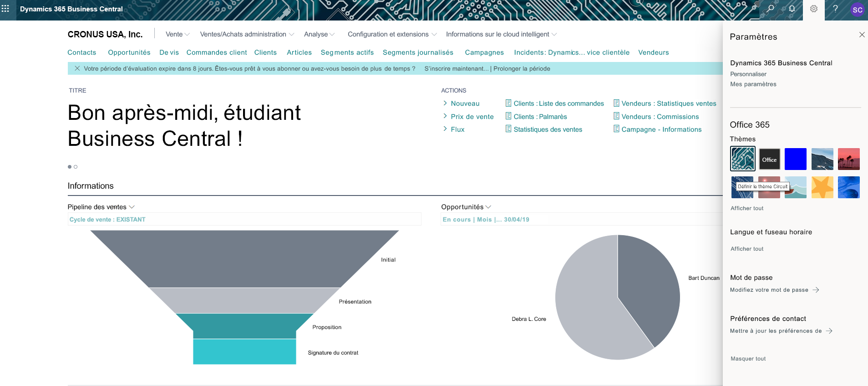
Task: Open the app launcher waffle icon
Action: click(x=5, y=9)
